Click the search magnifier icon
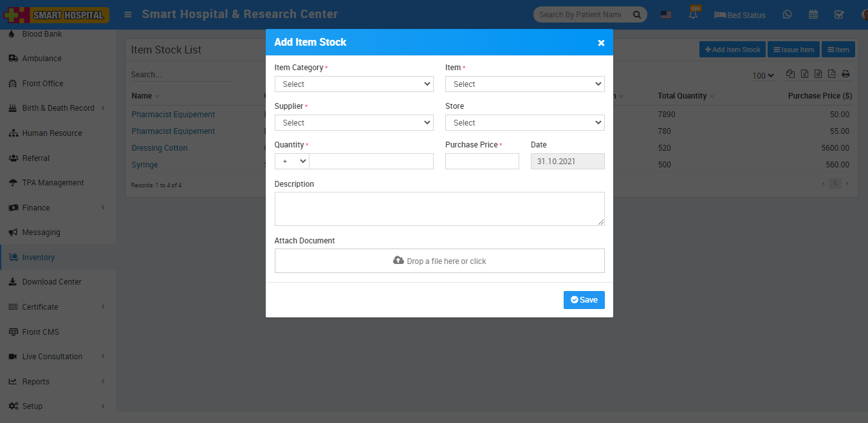Viewport: 868px width, 423px height. (x=637, y=15)
